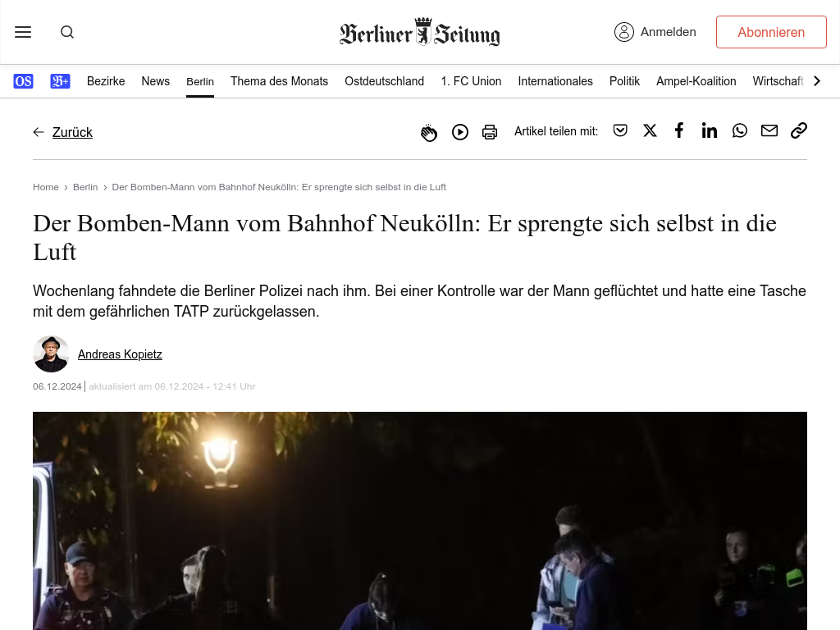Open author Andreas Kopietz profile link
Viewport: 840px width, 630px height.
click(x=120, y=354)
